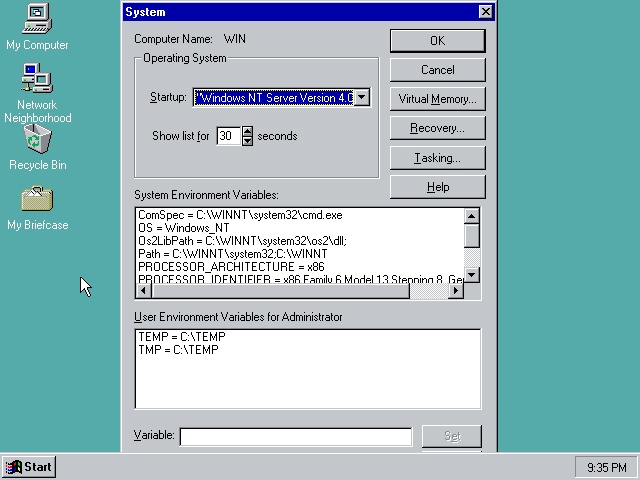Open the Tasking dialog

pos(437,158)
